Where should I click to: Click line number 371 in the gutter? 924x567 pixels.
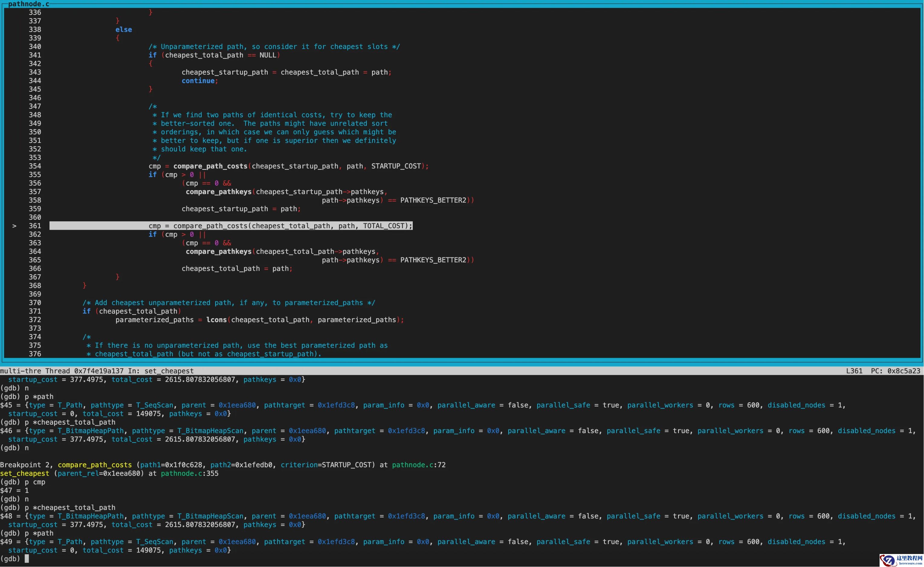pyautogui.click(x=35, y=311)
